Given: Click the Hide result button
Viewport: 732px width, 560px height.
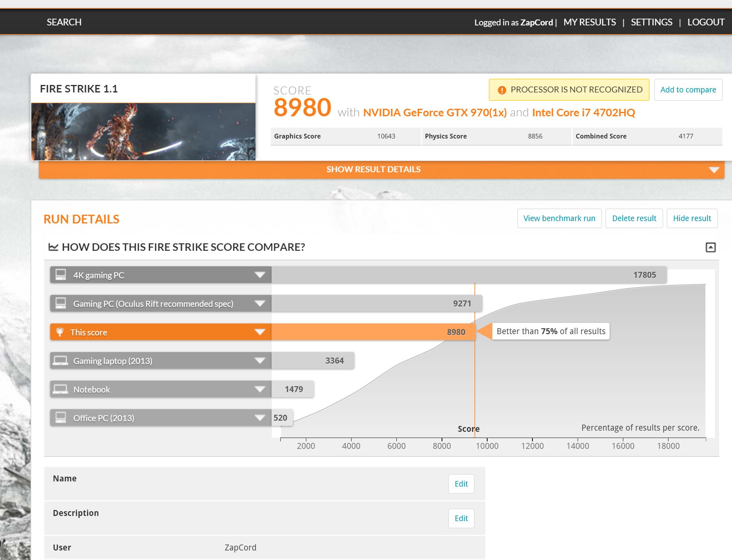Looking at the screenshot, I should pyautogui.click(x=692, y=218).
